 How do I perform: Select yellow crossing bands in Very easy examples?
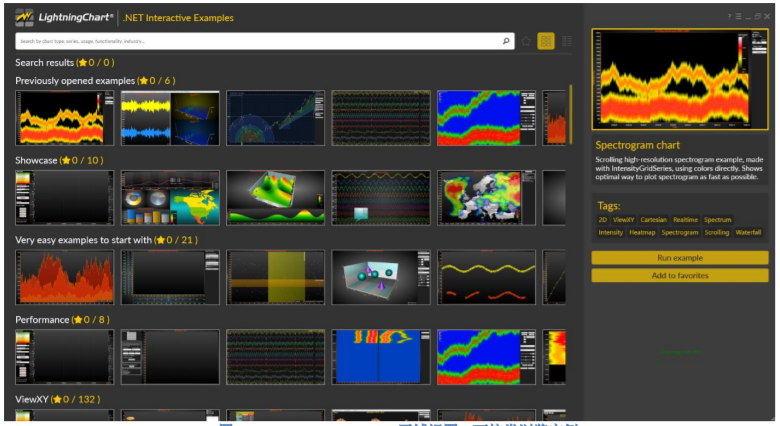tap(276, 277)
